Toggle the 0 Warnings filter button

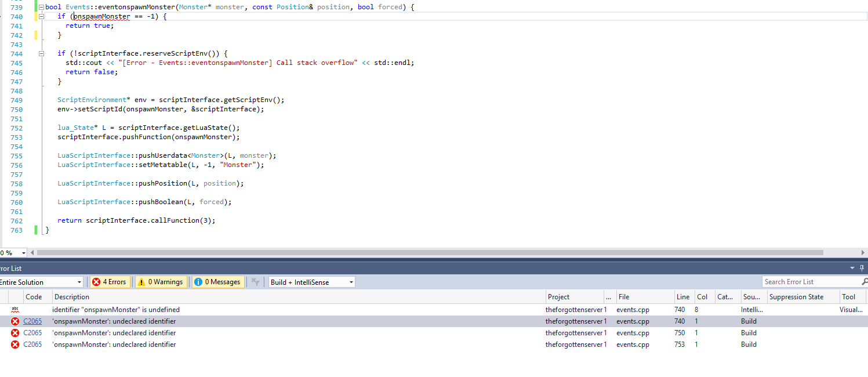161,282
